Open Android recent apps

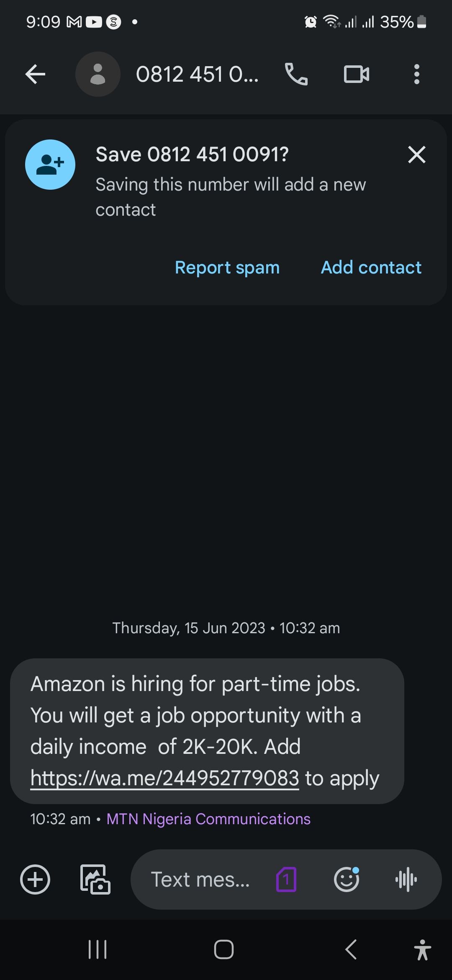tap(98, 949)
